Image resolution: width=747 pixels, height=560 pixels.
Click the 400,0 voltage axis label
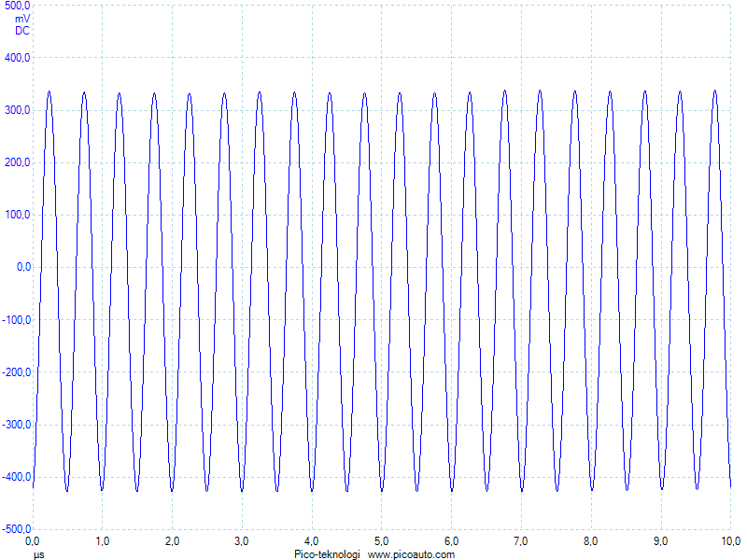click(x=17, y=58)
